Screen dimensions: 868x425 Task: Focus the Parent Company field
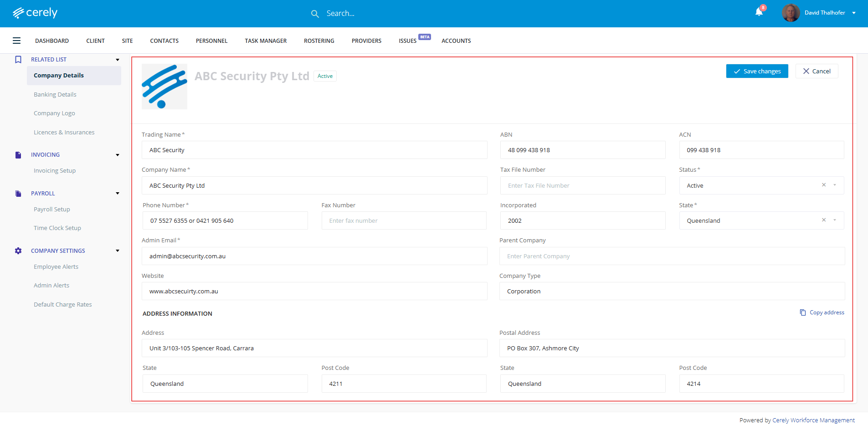[x=672, y=256]
